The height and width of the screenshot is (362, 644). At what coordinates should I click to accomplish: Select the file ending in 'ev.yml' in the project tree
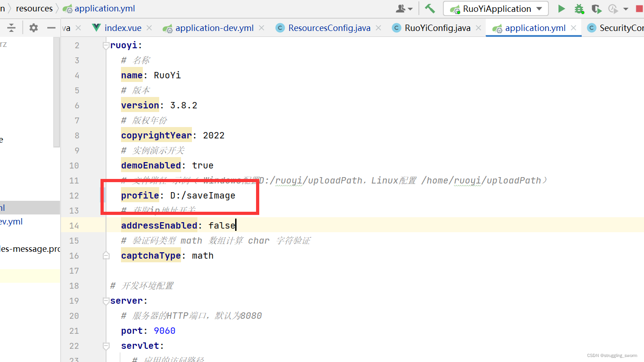(11, 222)
